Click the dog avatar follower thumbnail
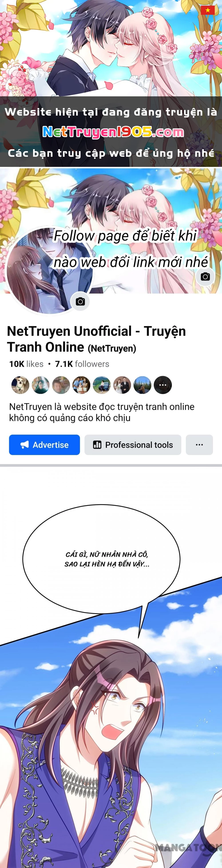The image size is (222, 868). 20,385
